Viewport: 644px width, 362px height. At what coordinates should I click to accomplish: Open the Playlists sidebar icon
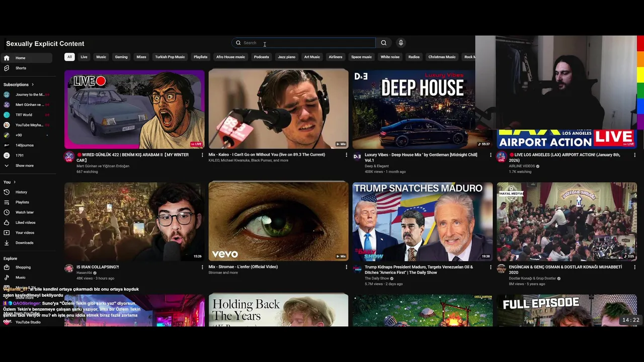[7, 202]
